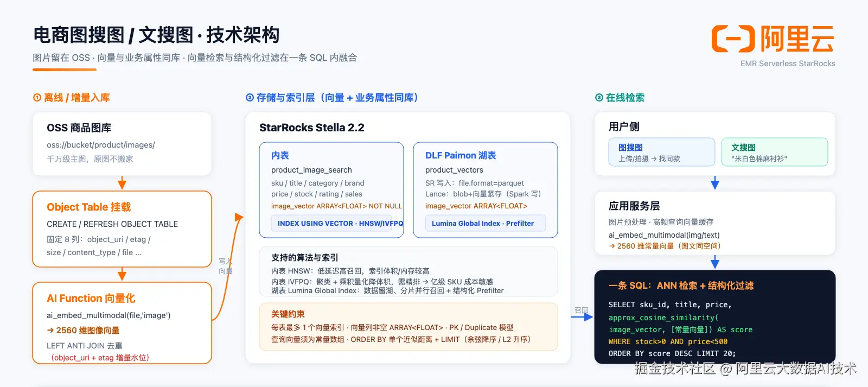Click the OSS 商品图库 card heading
868x387 pixels.
[79, 128]
